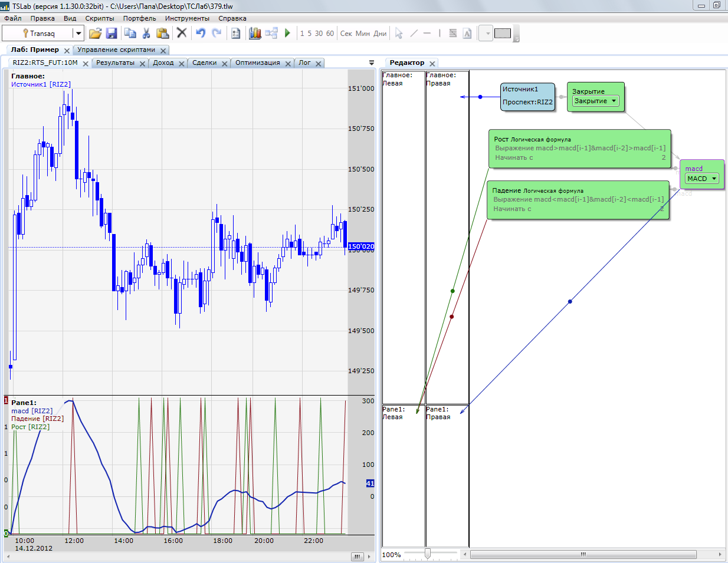728x563 pixels.
Task: Switch timeframe units to Мин
Action: [x=363, y=34]
